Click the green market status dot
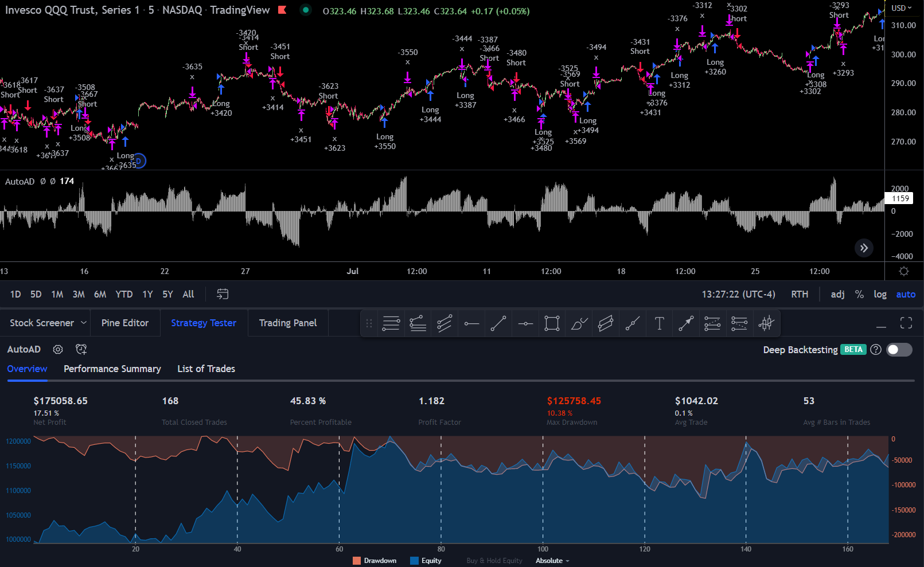The width and height of the screenshot is (924, 567). pyautogui.click(x=306, y=10)
